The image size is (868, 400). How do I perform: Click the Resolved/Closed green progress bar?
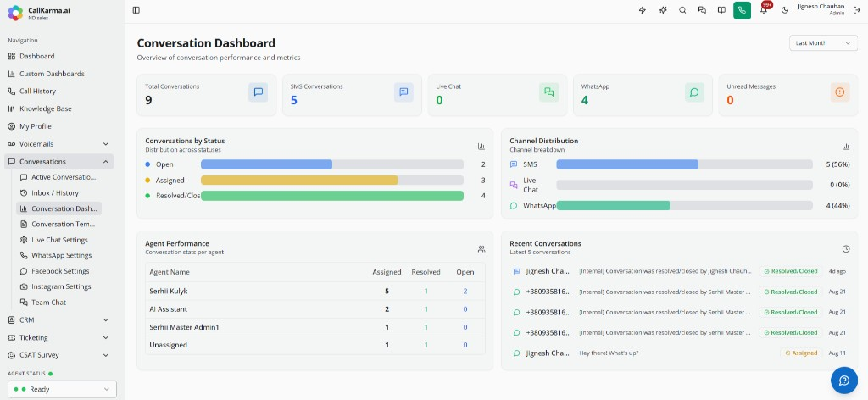(x=332, y=195)
